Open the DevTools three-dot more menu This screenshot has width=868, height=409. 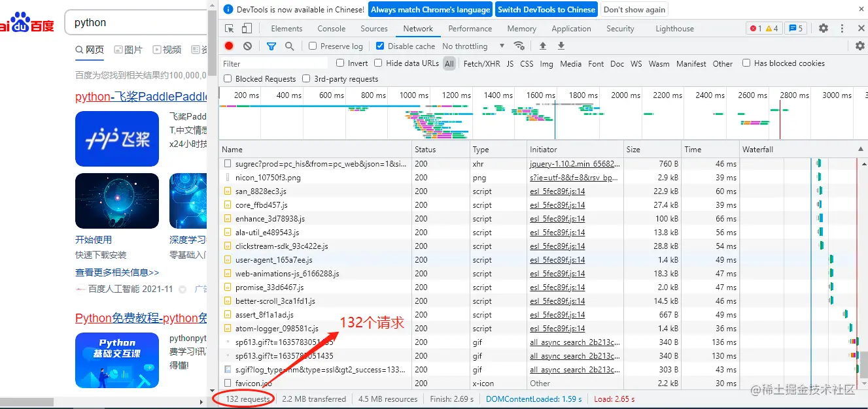pos(842,28)
